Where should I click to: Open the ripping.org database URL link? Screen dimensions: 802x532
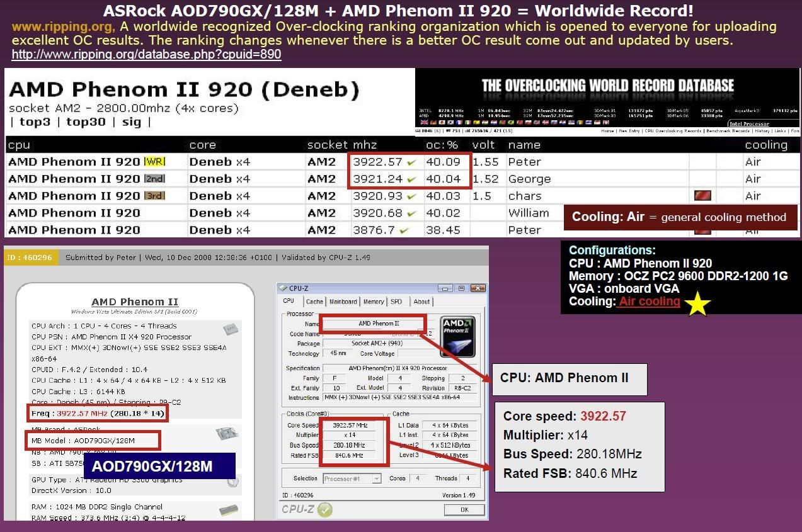click(147, 55)
